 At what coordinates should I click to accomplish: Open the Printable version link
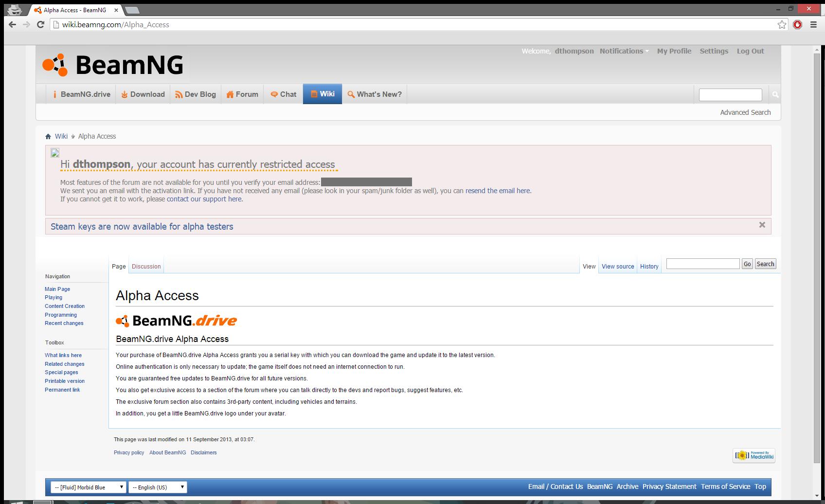65,381
